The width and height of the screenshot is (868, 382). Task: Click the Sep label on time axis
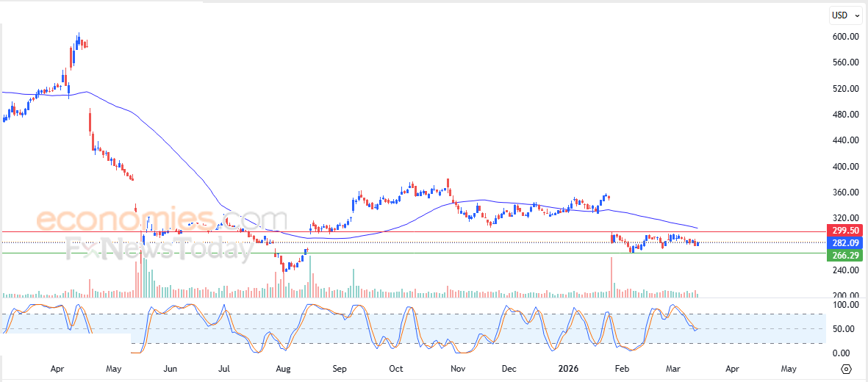pyautogui.click(x=340, y=369)
